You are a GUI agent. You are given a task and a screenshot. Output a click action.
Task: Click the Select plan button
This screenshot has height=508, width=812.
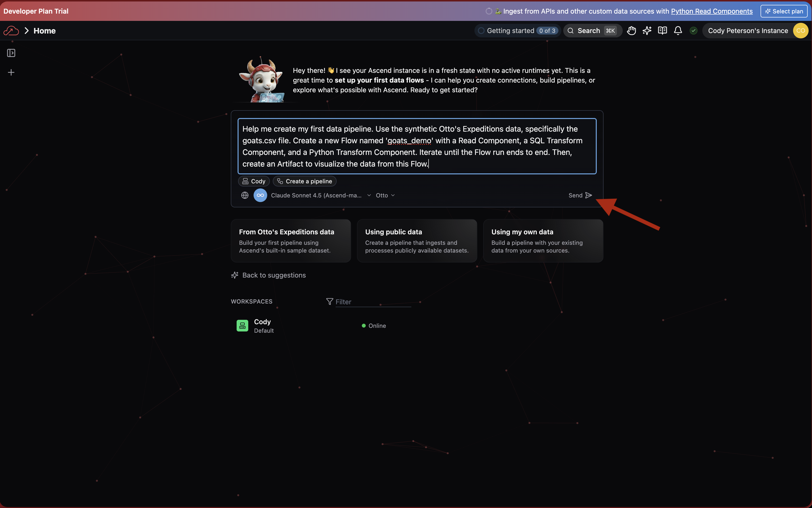(x=784, y=11)
